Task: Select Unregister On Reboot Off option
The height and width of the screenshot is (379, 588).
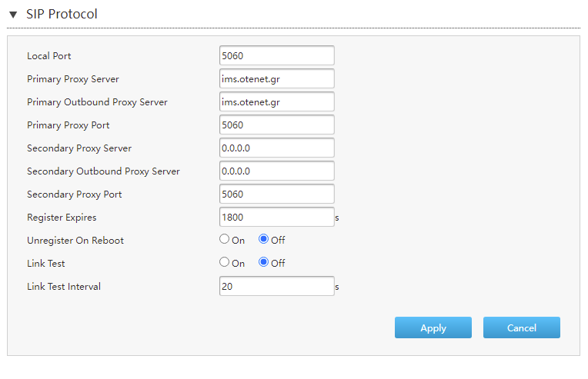Action: click(264, 239)
